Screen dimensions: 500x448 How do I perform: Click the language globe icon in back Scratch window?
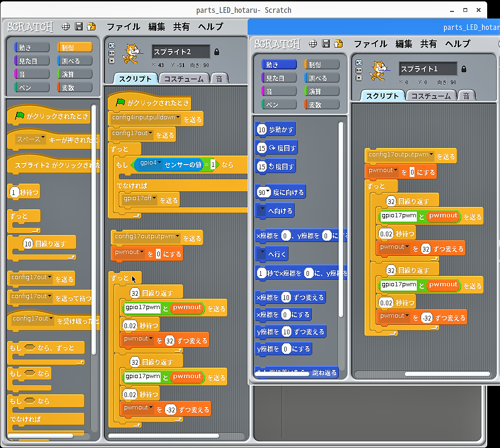click(66, 27)
